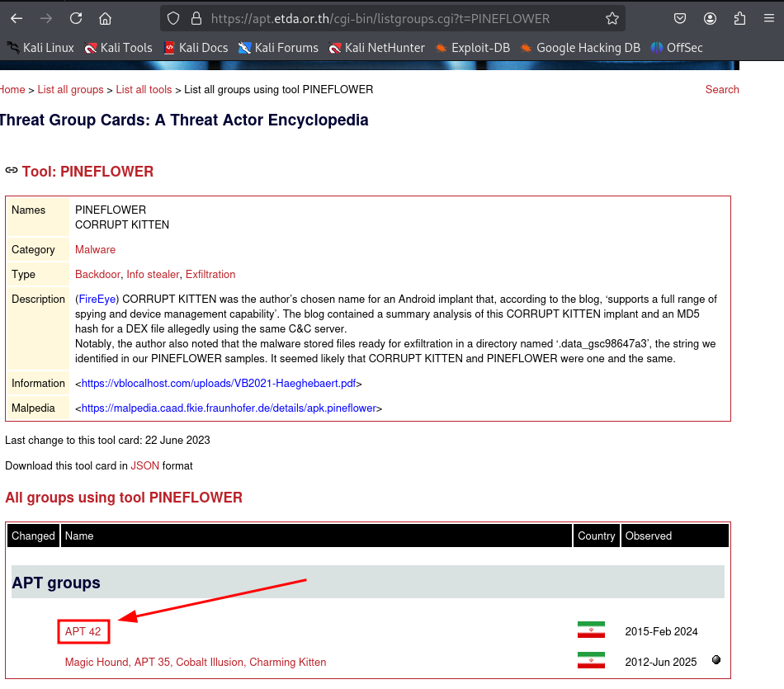Image resolution: width=784 pixels, height=689 pixels.
Task: Open the Exploit-DB bookmark
Action: [472, 48]
